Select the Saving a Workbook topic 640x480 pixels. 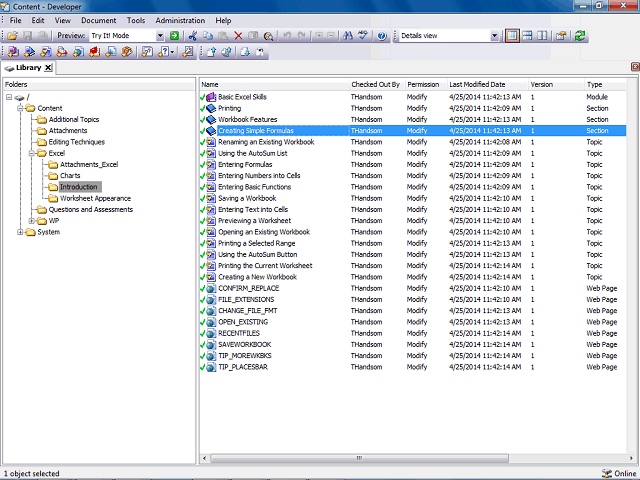coord(413,198)
